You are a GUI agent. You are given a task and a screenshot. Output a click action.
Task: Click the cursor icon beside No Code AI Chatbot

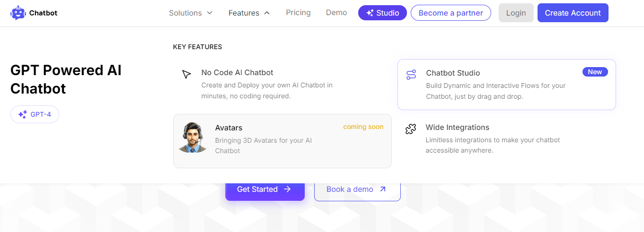(x=186, y=75)
